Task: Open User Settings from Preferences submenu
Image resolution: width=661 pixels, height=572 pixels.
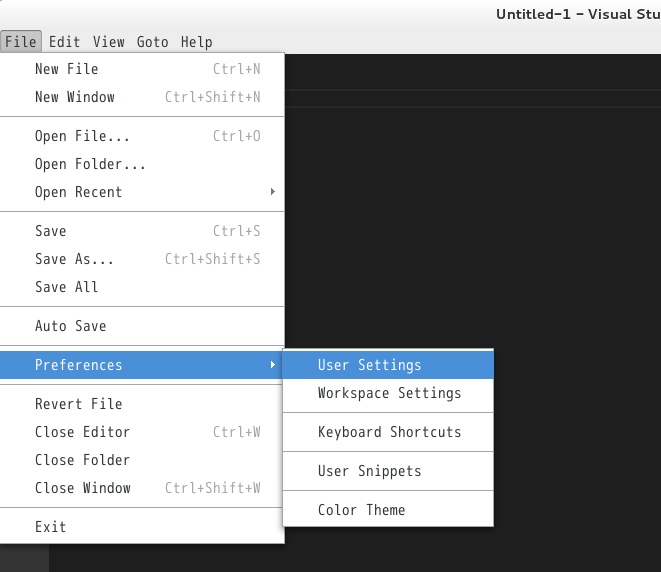Action: (x=370, y=365)
